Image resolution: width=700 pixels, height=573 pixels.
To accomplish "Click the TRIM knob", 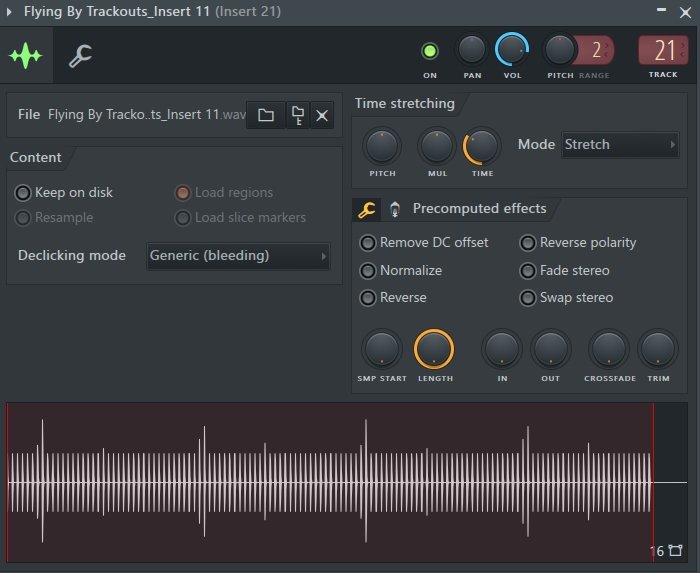I will coord(658,349).
